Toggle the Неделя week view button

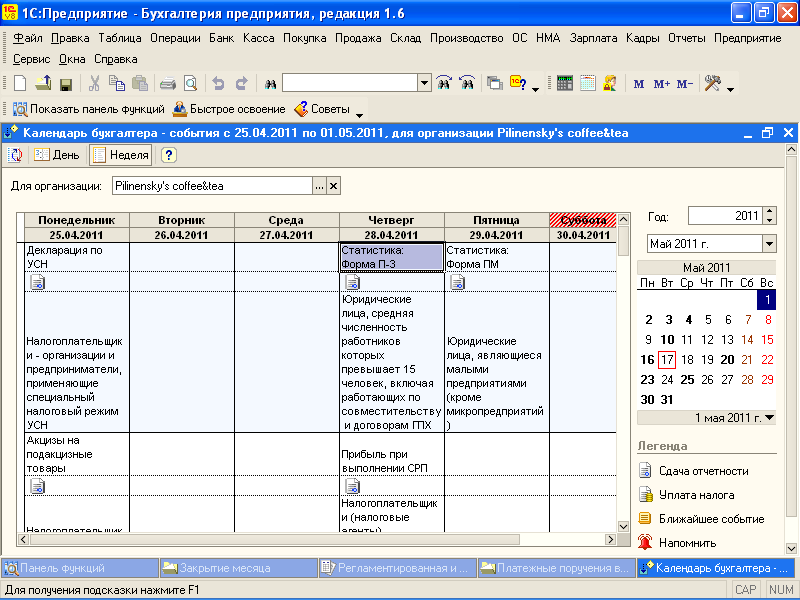click(121, 155)
